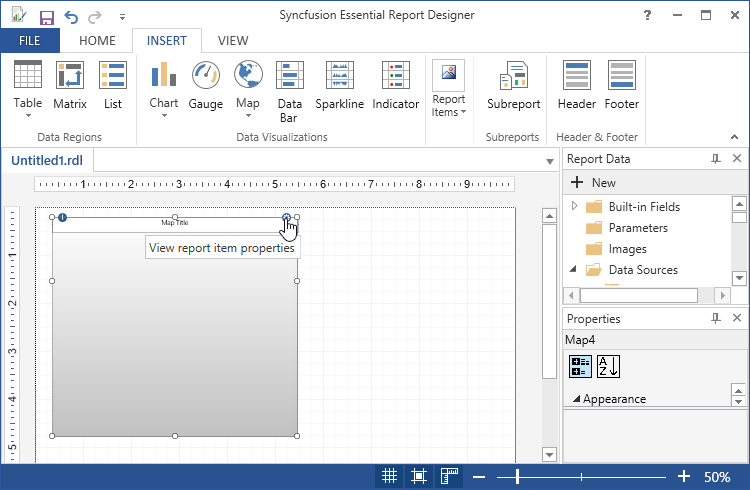Screen dimensions: 750x490
Task: Open the Table dropdown arrow
Action: 28,116
